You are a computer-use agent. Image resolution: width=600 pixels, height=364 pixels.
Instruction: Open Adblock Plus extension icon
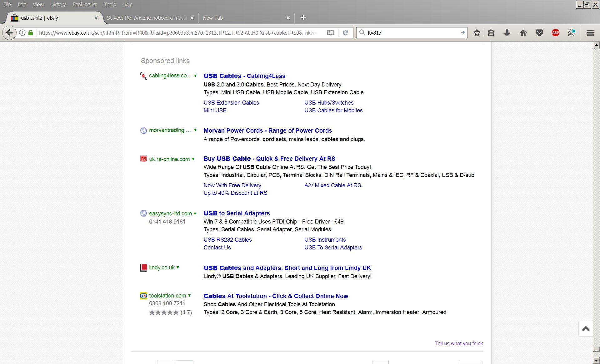[x=556, y=32]
